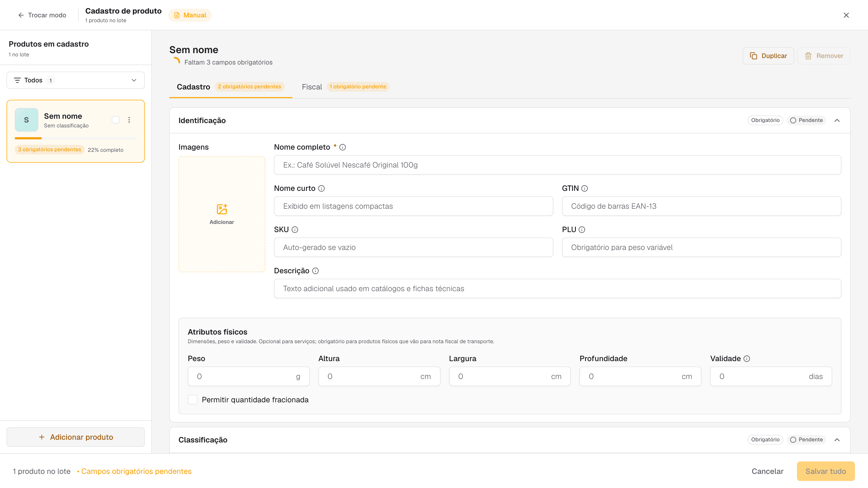Click Remover label to remove product
Viewport: 868px width, 488px height.
coord(829,56)
